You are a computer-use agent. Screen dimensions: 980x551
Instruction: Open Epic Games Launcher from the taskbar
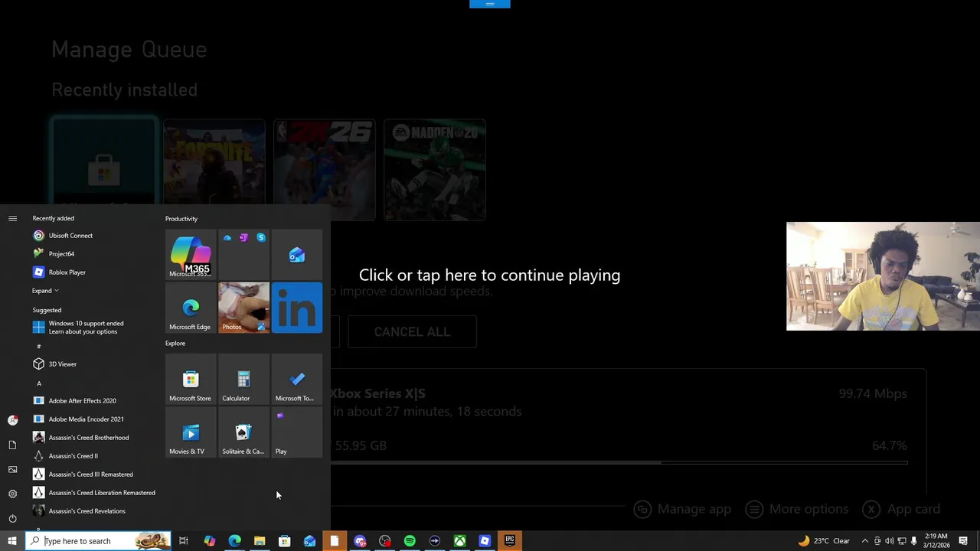coord(510,541)
